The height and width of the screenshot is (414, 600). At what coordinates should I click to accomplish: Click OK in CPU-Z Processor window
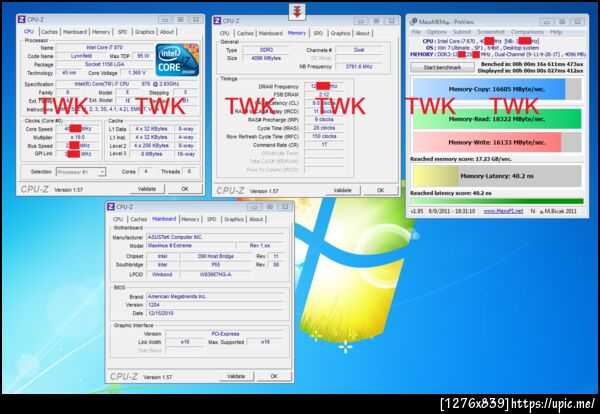[x=185, y=189]
